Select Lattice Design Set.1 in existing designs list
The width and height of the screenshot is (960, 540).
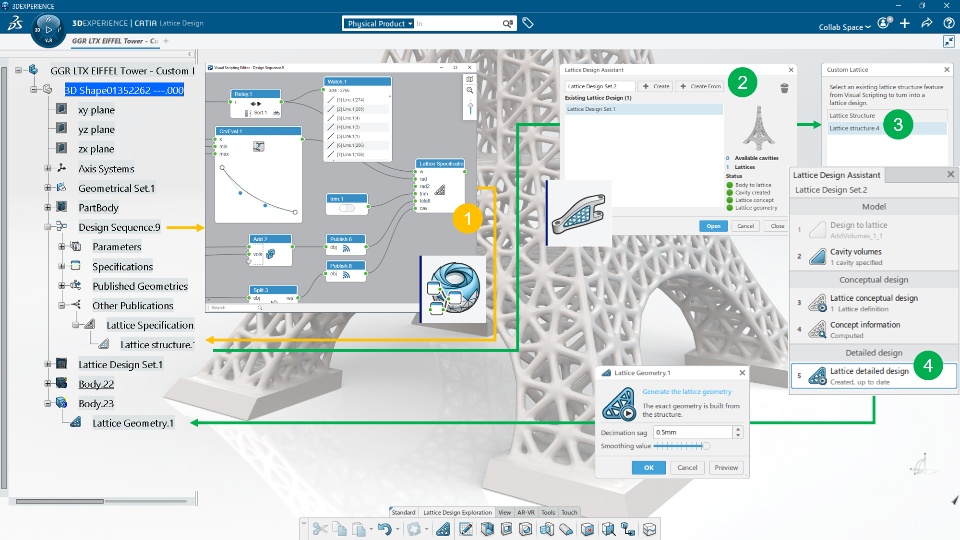coord(643,109)
